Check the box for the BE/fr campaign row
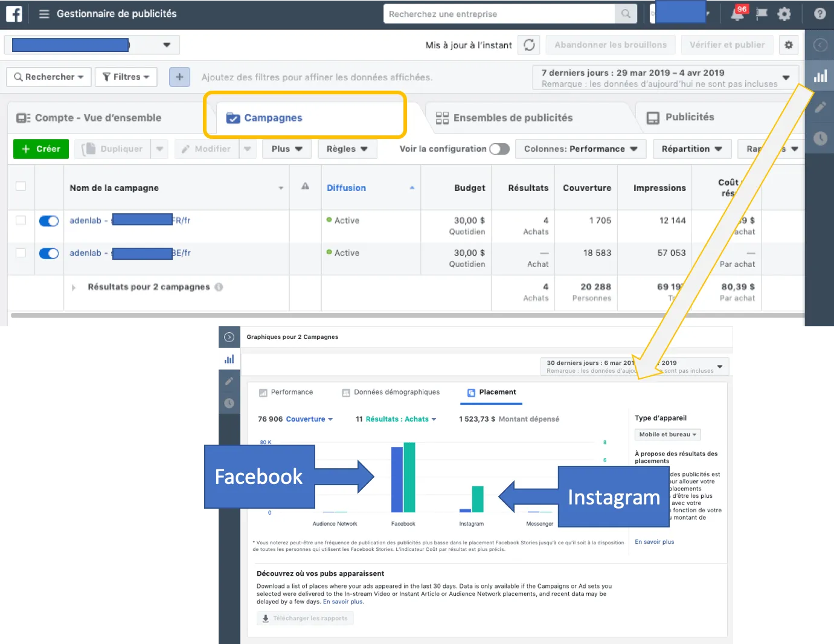This screenshot has height=644, width=834. 21,253
